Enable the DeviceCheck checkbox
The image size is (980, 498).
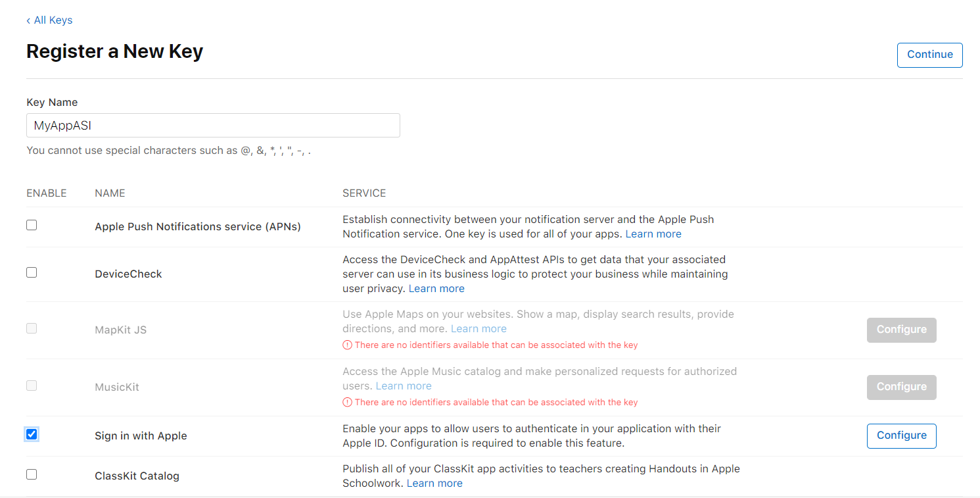(x=32, y=272)
